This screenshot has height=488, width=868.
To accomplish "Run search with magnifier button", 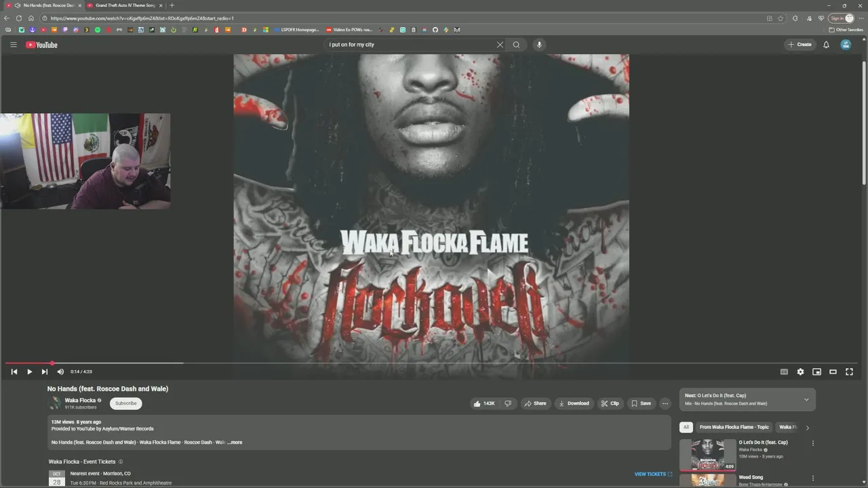I will coord(517,45).
